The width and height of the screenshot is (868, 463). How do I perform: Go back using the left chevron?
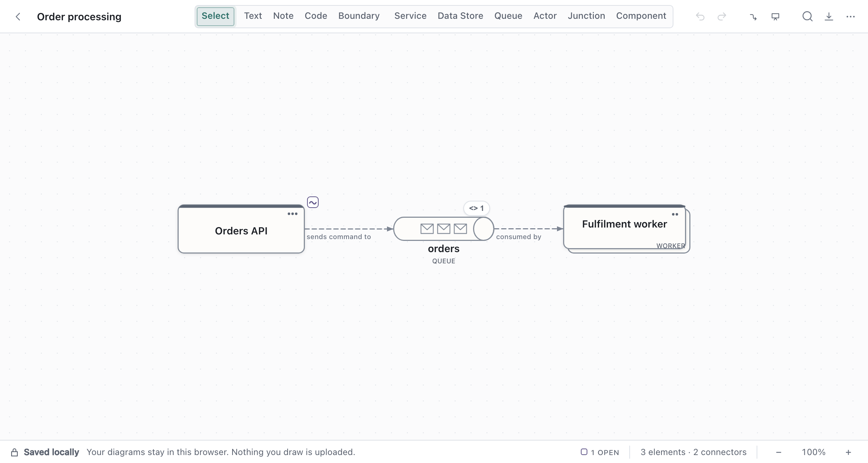tap(18, 17)
